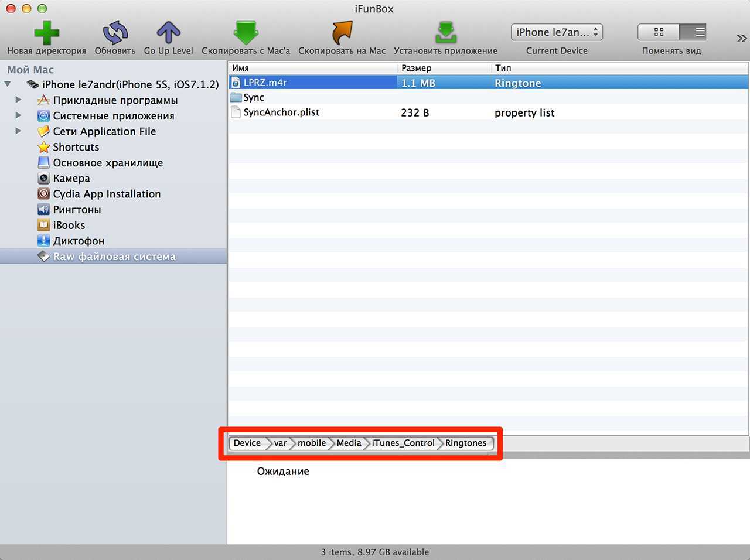Click the Мой Mac sidebar heading

pos(30,69)
